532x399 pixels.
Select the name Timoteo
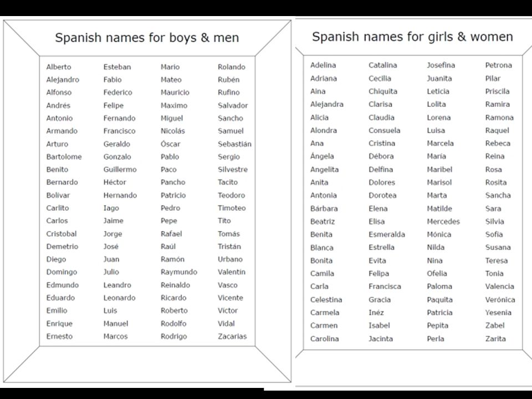pyautogui.click(x=232, y=208)
